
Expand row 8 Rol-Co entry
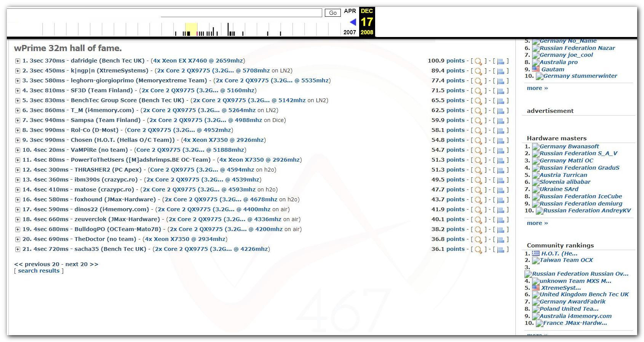point(18,130)
